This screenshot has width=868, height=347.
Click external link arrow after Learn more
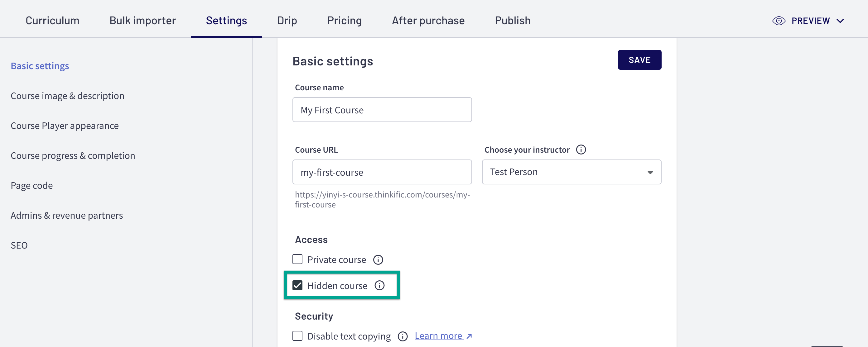click(469, 336)
